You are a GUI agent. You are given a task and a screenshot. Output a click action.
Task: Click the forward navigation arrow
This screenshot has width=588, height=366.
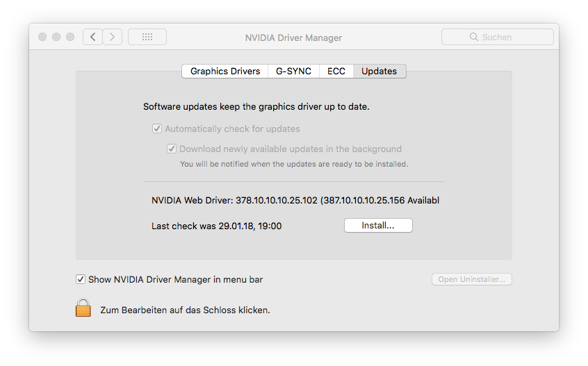pos(113,37)
